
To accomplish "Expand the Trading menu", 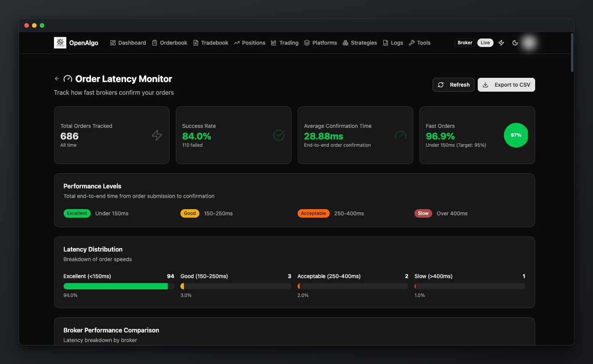I will (x=285, y=43).
